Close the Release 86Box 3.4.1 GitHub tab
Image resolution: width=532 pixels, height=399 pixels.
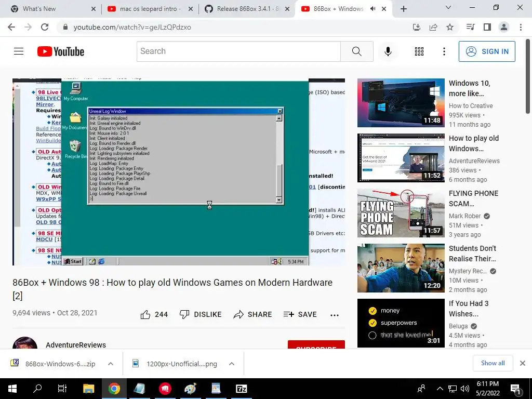(x=287, y=9)
